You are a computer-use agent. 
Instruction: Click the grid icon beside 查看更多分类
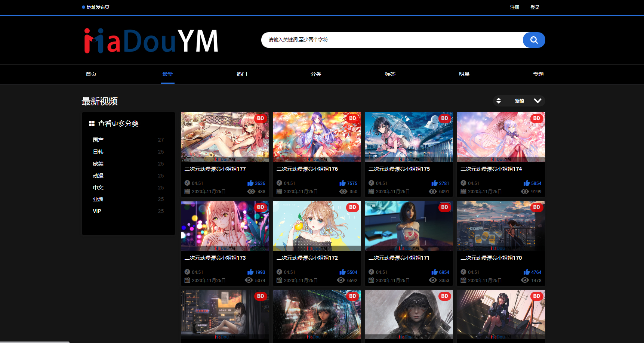pos(92,123)
